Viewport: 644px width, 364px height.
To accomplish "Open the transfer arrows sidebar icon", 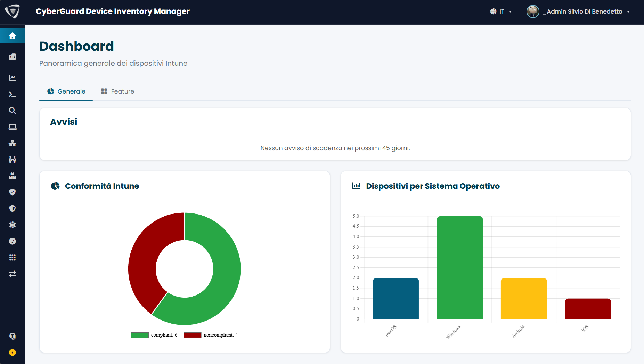I will 13,274.
